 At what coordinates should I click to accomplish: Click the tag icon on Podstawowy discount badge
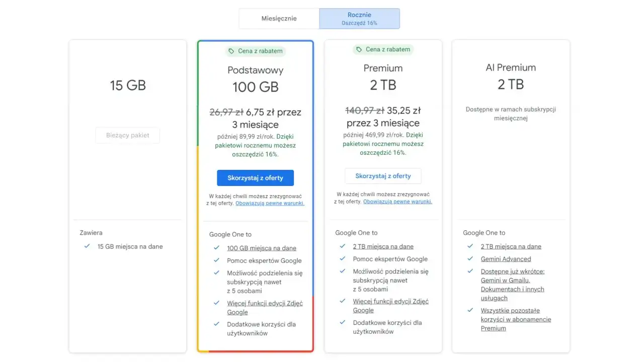pos(231,51)
